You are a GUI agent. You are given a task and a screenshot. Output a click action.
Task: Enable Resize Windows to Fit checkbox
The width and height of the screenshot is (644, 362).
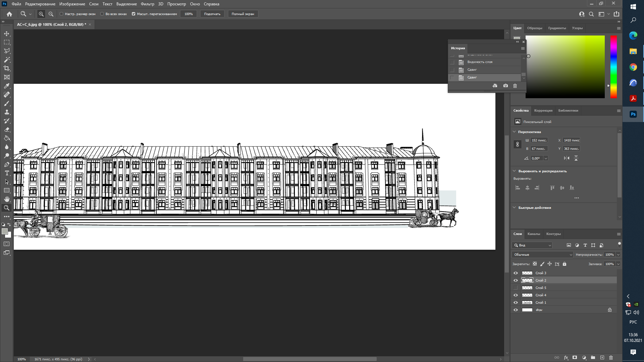pos(61,14)
